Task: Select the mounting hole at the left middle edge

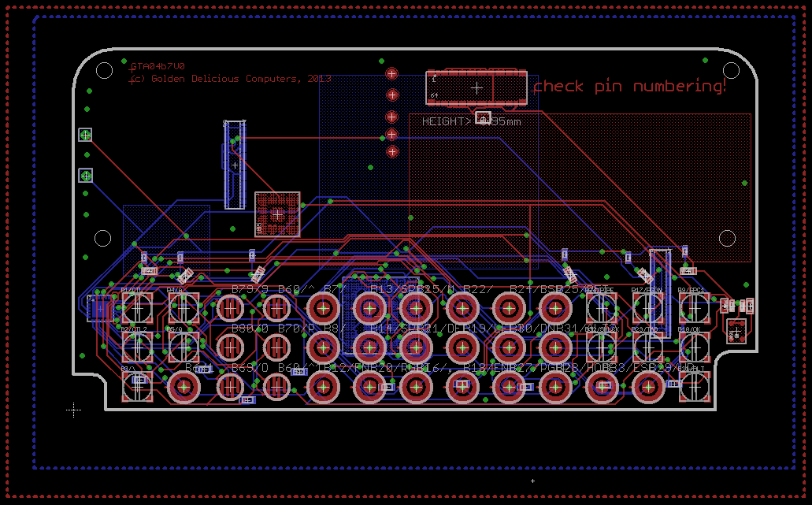Action: pyautogui.click(x=102, y=237)
